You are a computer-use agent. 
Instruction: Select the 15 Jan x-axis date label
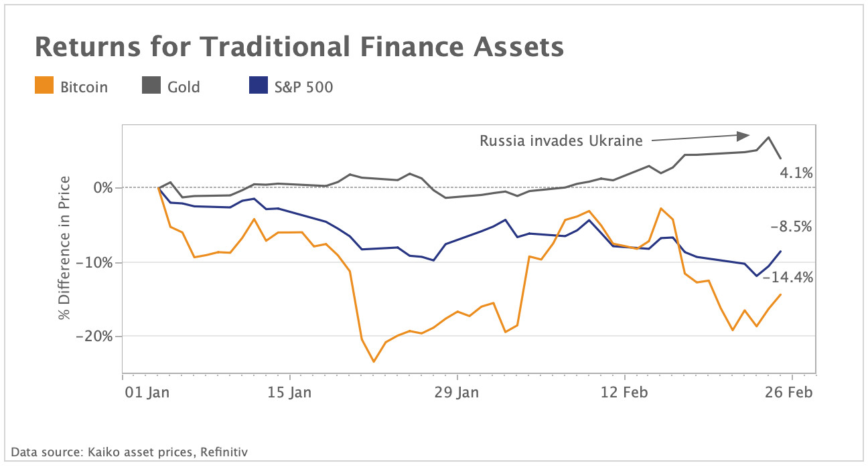pyautogui.click(x=289, y=392)
